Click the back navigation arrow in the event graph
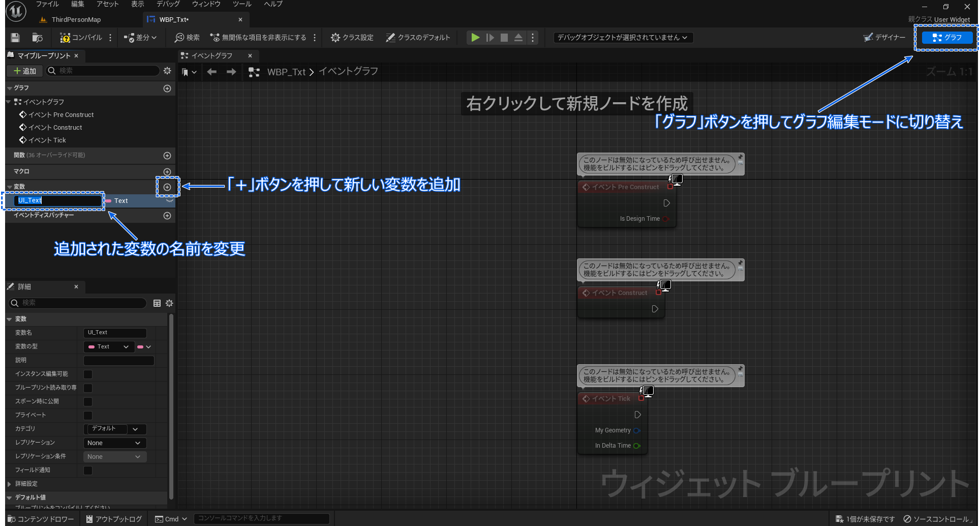 point(212,71)
